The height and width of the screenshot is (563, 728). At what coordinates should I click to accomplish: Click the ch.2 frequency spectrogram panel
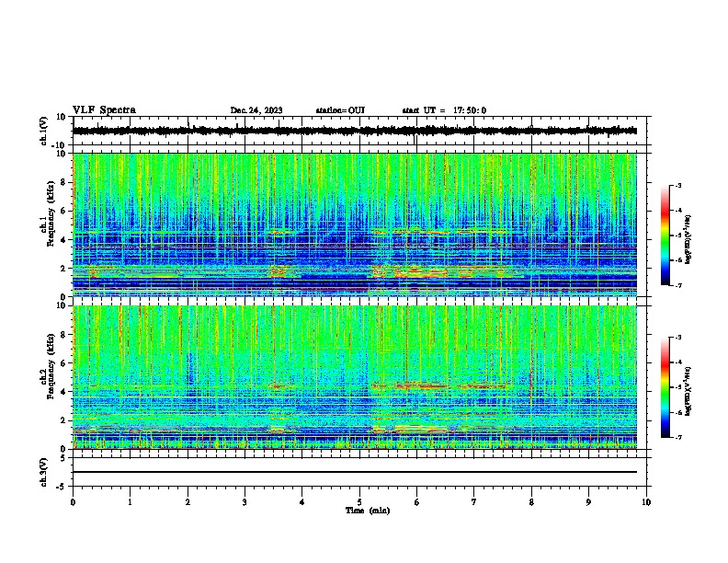coord(355,377)
